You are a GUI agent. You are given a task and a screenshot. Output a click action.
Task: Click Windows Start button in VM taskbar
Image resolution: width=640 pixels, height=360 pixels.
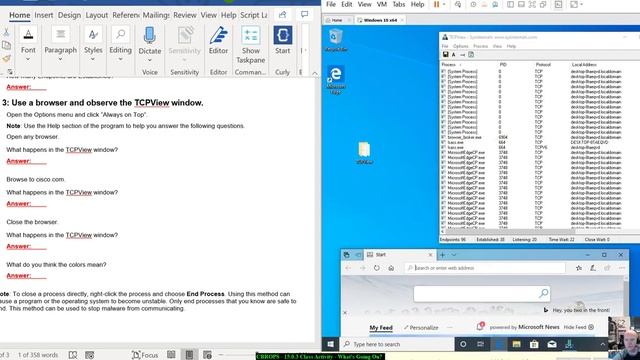[x=331, y=344]
